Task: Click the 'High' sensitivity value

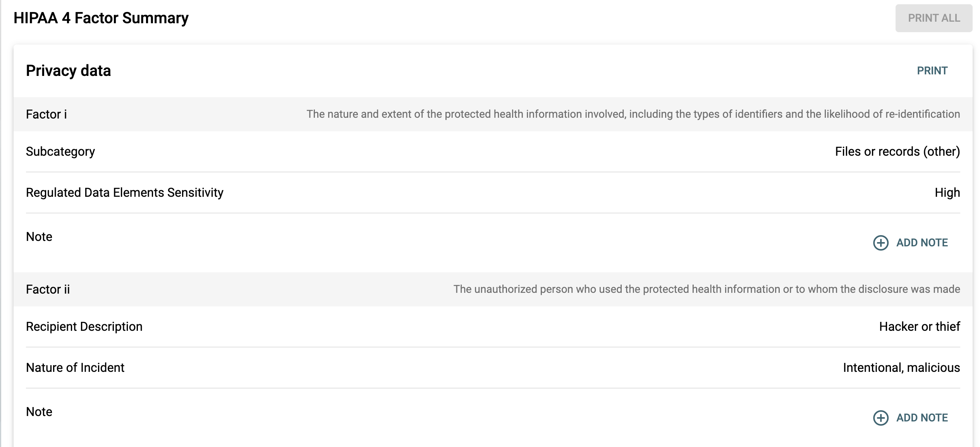Action: (947, 193)
